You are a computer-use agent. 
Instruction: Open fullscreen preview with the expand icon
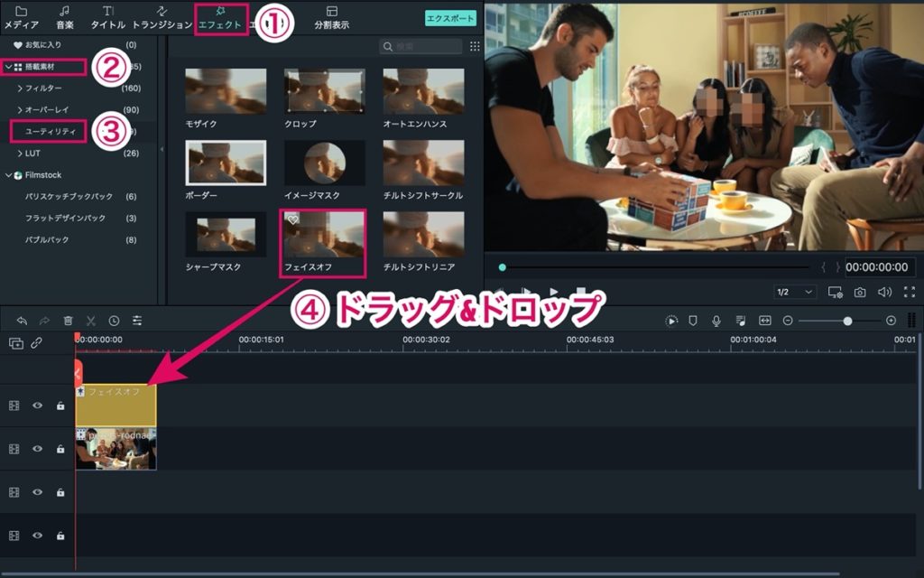(909, 293)
